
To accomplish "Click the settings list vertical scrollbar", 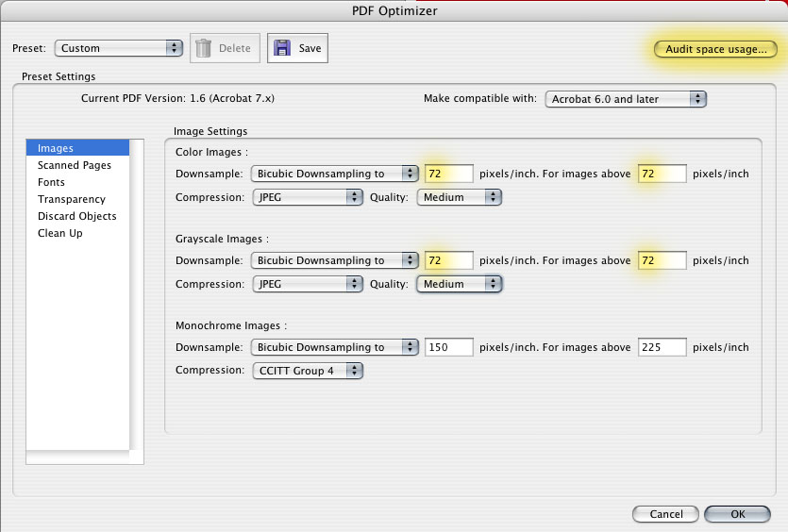I will click(137, 295).
